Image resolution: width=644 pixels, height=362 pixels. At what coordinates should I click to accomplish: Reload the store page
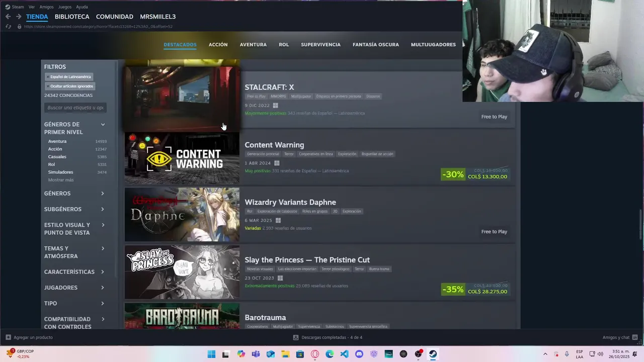click(8, 26)
